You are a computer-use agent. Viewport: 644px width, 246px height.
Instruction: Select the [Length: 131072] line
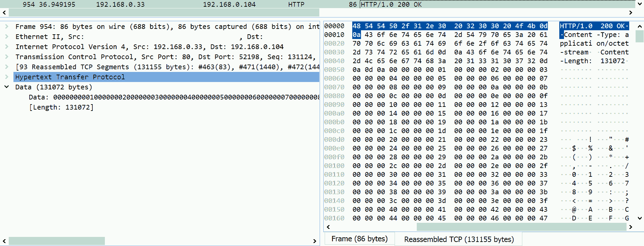pyautogui.click(x=61, y=107)
